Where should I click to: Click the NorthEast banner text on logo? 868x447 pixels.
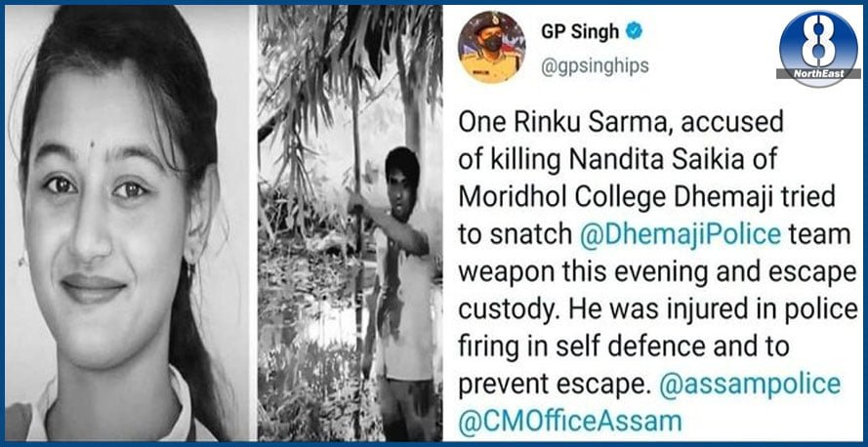(819, 74)
